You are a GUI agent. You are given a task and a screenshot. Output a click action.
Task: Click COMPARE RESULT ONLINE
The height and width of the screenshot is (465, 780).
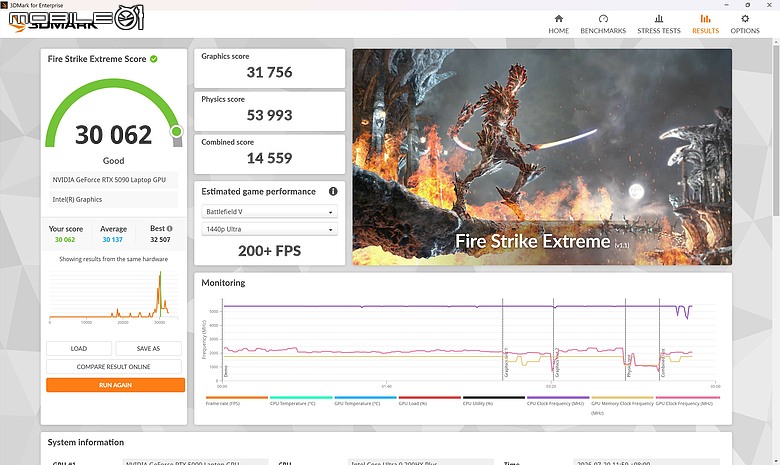[x=113, y=367]
